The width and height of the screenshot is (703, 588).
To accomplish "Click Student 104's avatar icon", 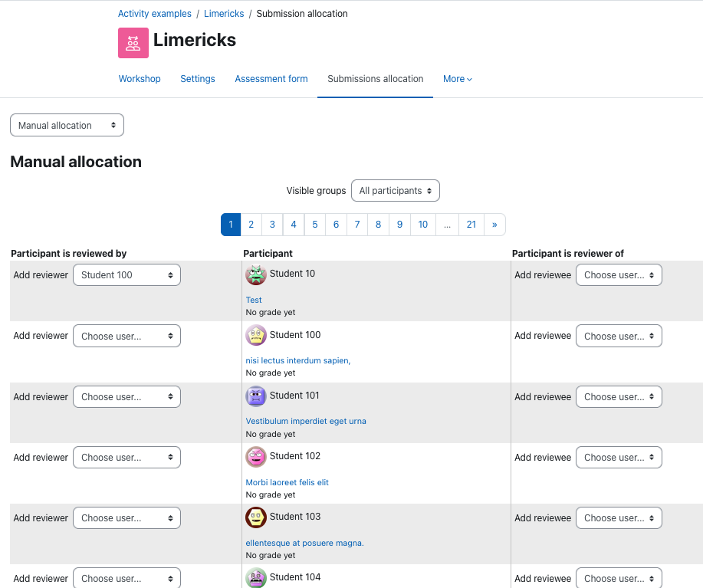I will [x=256, y=578].
